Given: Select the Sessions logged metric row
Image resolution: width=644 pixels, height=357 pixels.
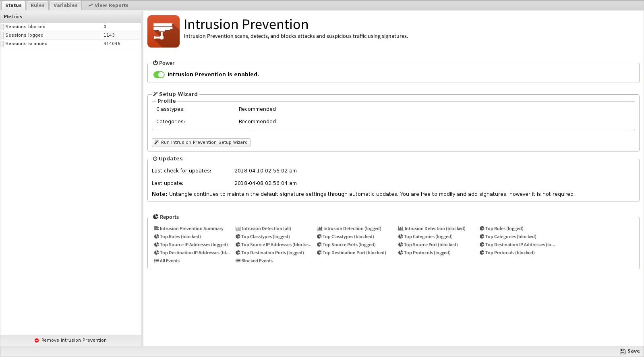Looking at the screenshot, I should click(71, 35).
